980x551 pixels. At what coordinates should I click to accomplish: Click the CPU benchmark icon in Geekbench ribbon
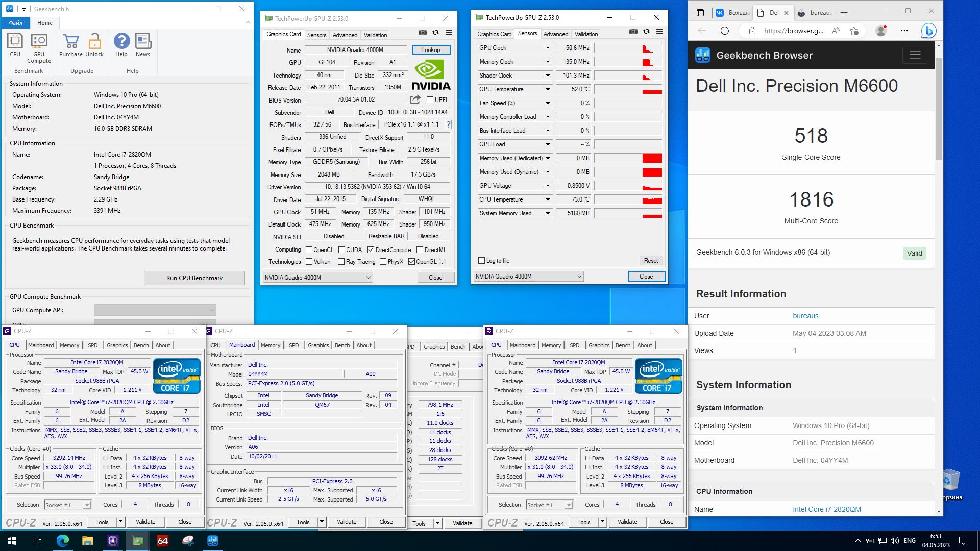click(x=15, y=45)
